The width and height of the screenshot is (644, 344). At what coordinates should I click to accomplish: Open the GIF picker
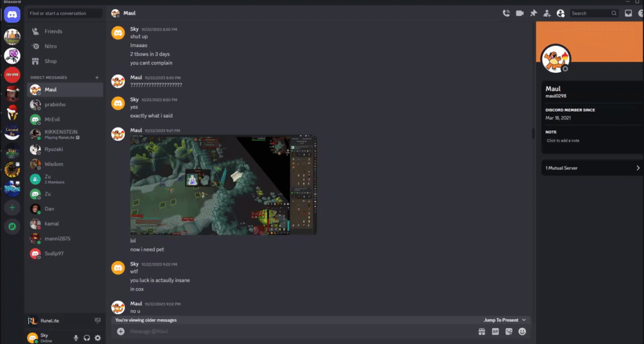coord(495,331)
